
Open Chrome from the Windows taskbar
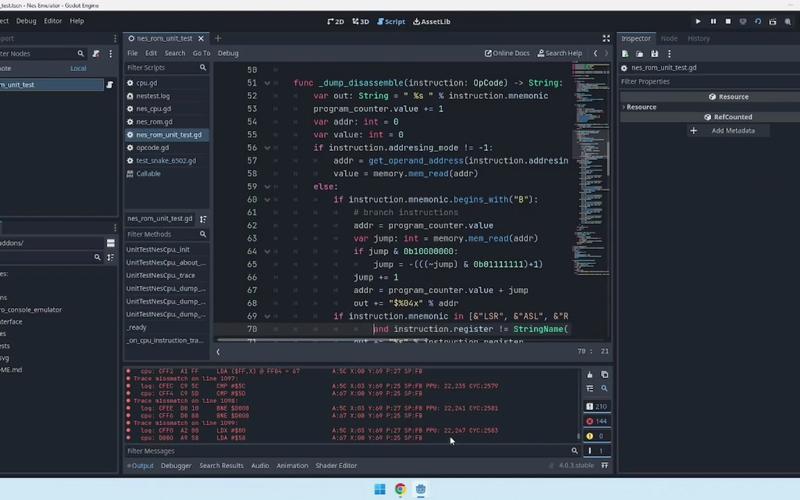[x=401, y=489]
